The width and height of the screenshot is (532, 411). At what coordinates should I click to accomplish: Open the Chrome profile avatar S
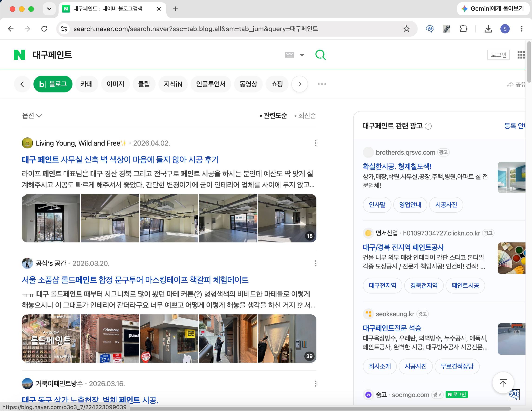pyautogui.click(x=505, y=29)
